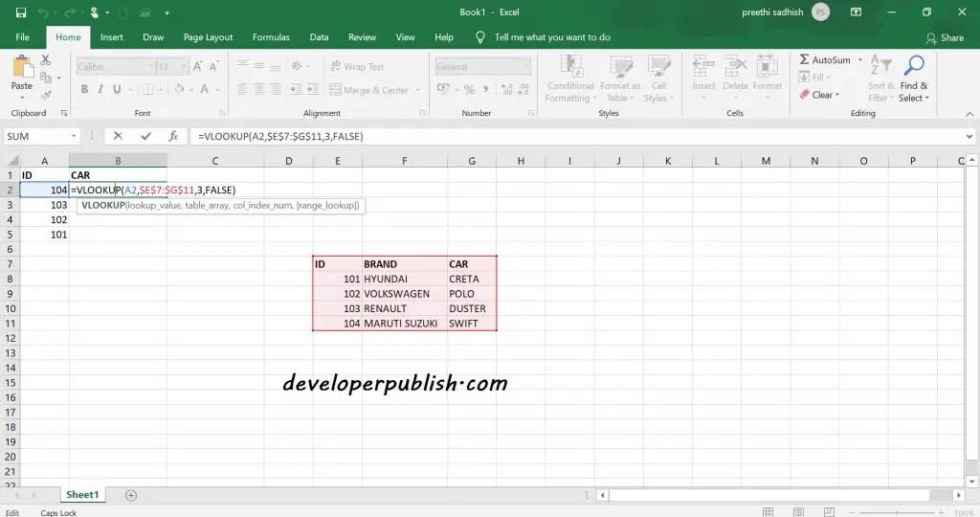Toggle Bold formatting

[84, 89]
